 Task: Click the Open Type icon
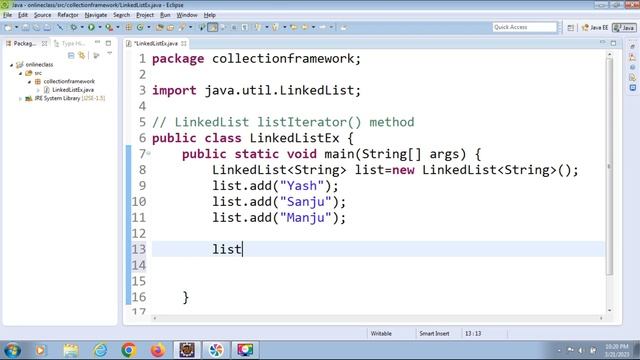pos(160,27)
